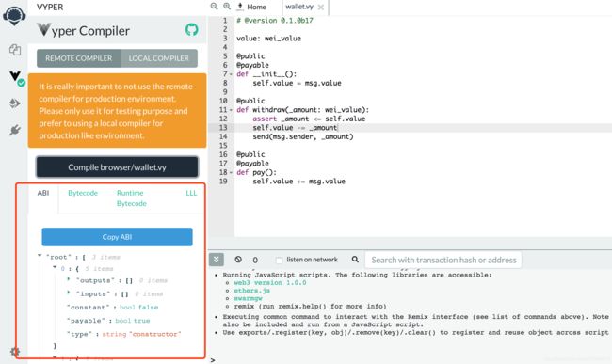Expand the "inputs" ABI node
The height and width of the screenshot is (364, 612).
pos(69,293)
